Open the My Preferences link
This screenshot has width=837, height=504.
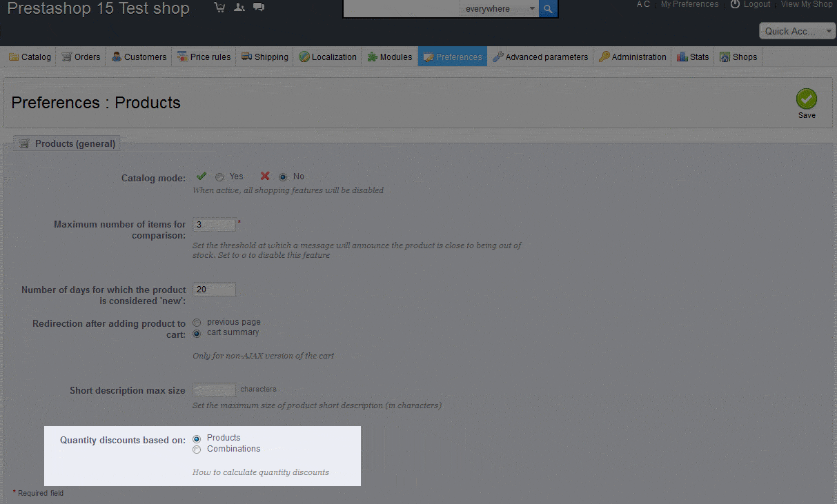coord(689,4)
